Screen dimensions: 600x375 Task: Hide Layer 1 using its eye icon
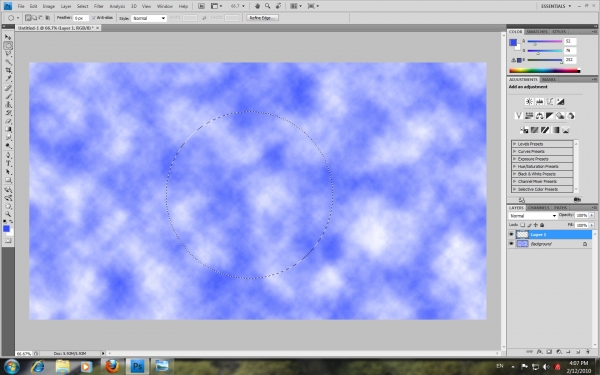pyautogui.click(x=511, y=234)
